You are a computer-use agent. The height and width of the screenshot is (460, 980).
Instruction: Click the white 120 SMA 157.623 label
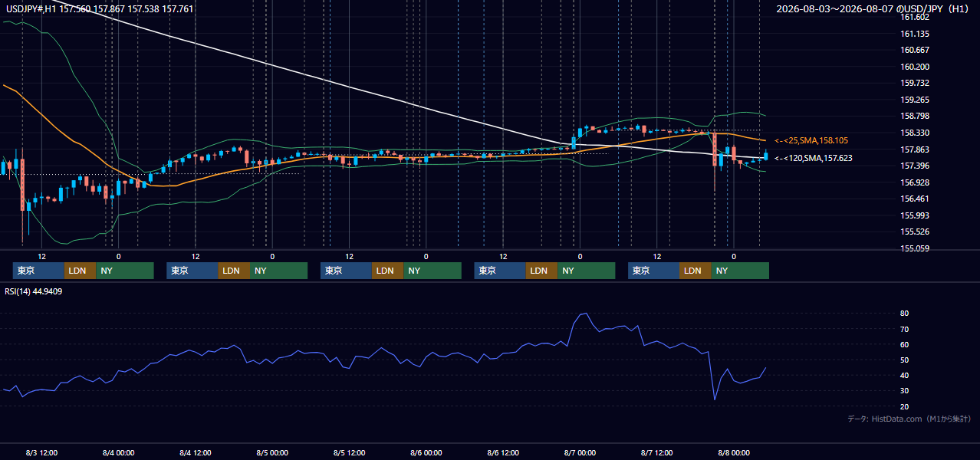813,158
